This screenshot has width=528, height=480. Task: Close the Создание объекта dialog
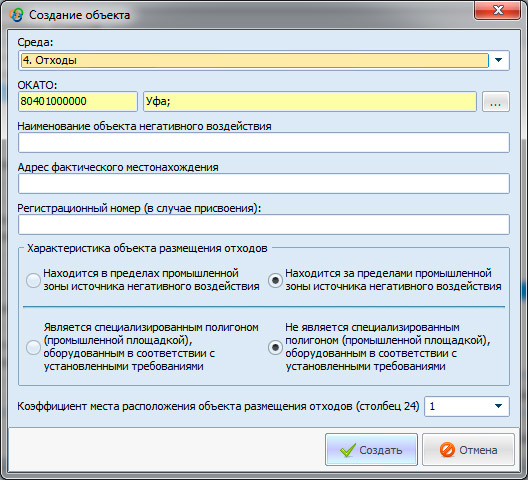click(497, 10)
